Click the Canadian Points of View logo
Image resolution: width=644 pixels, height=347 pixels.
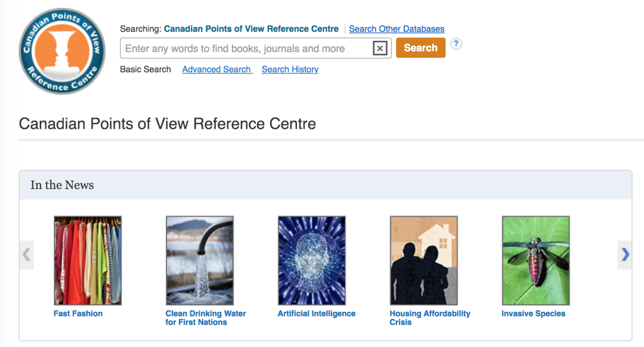pos(61,51)
